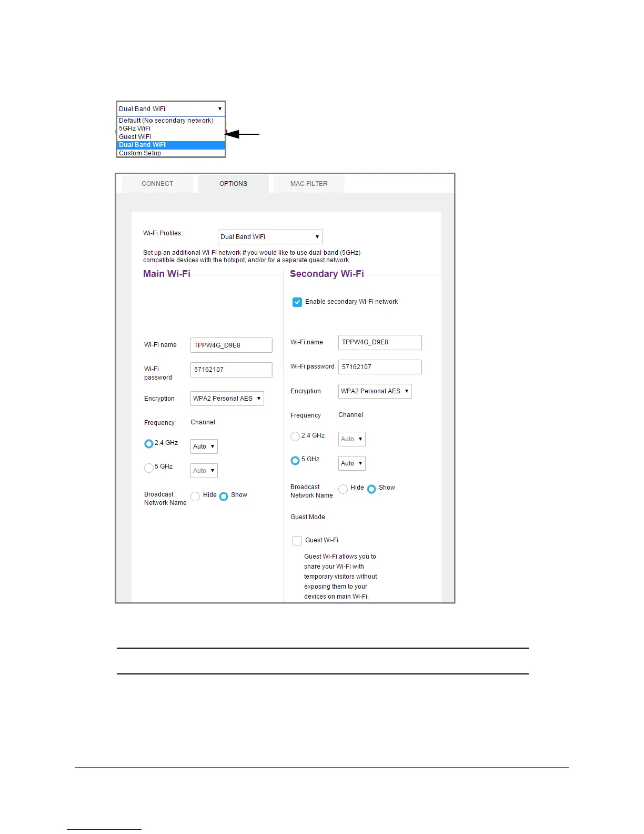The image size is (644, 834).
Task: Edit the Secondary Wi-Fi password field
Action: [380, 367]
